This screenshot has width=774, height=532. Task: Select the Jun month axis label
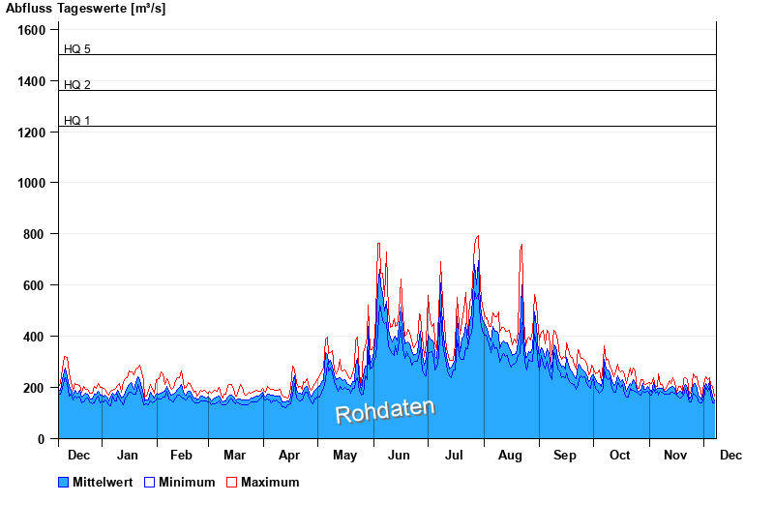point(399,456)
